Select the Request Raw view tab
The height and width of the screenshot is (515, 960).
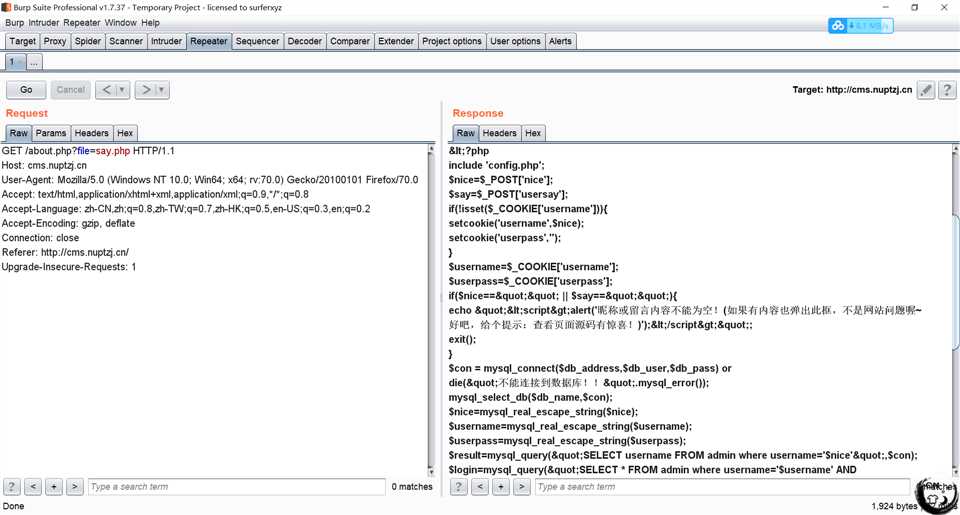point(18,133)
